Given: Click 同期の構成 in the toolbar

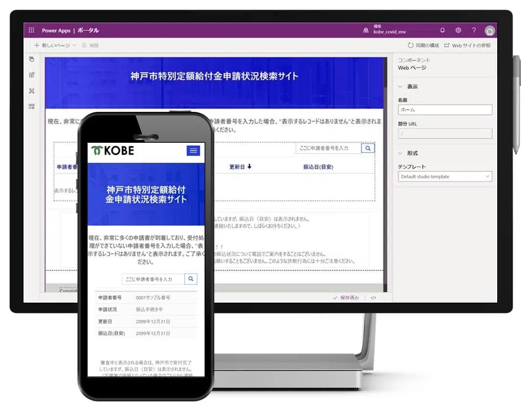Looking at the screenshot, I should pos(423,45).
